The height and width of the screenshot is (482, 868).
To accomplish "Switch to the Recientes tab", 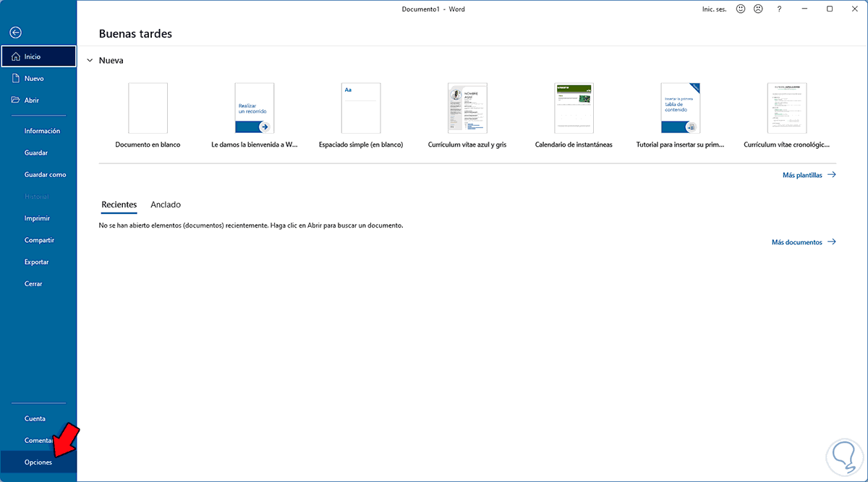I will (119, 205).
